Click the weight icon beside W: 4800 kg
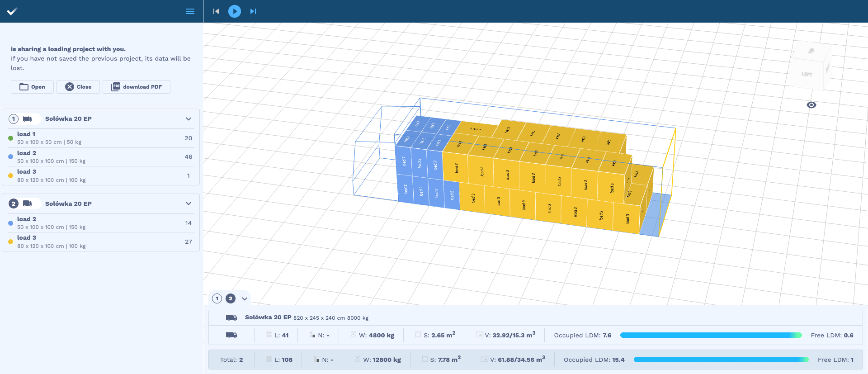Viewport: 868px width, 374px height. tap(354, 335)
